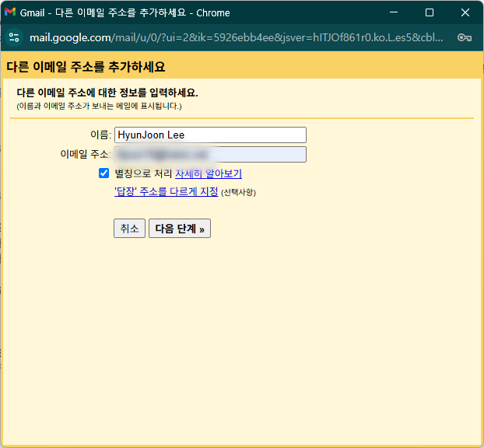Uncheck the '별칭으로 처리' checkbox
This screenshot has width=484, height=448.
[x=104, y=173]
